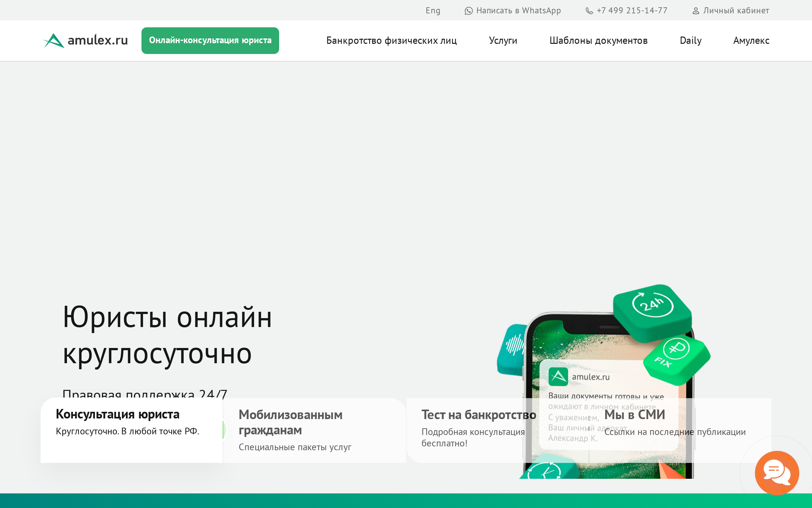Image resolution: width=812 pixels, height=508 pixels.
Task: Open Банкротство физических лиц menu
Action: click(x=391, y=41)
